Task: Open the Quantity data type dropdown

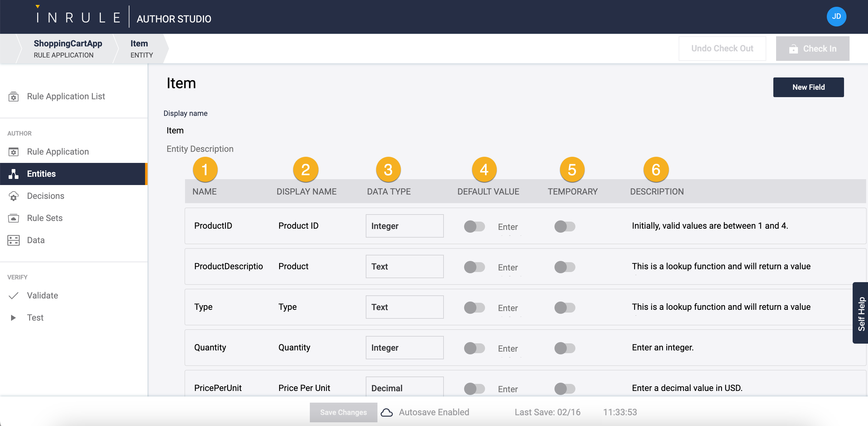Action: [x=404, y=348]
